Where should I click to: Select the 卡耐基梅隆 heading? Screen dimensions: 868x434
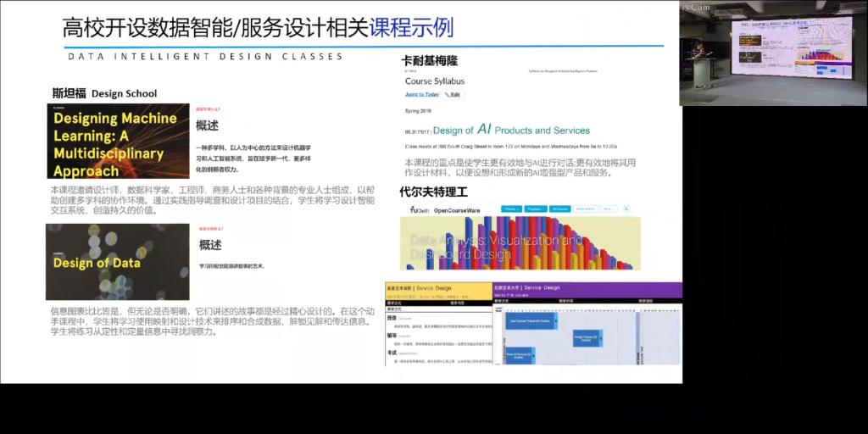(x=430, y=61)
